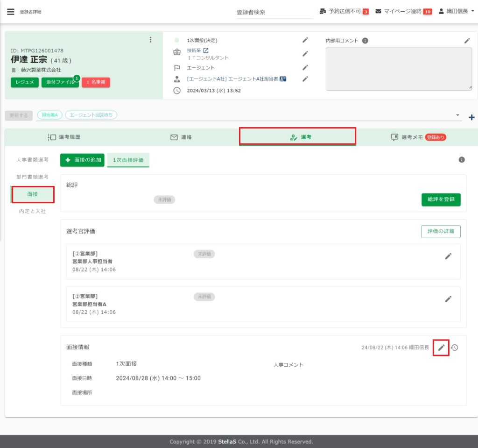This screenshot has height=448, width=478.
Task: Show info tooltip next to 内部用コメント
Action: pos(365,41)
